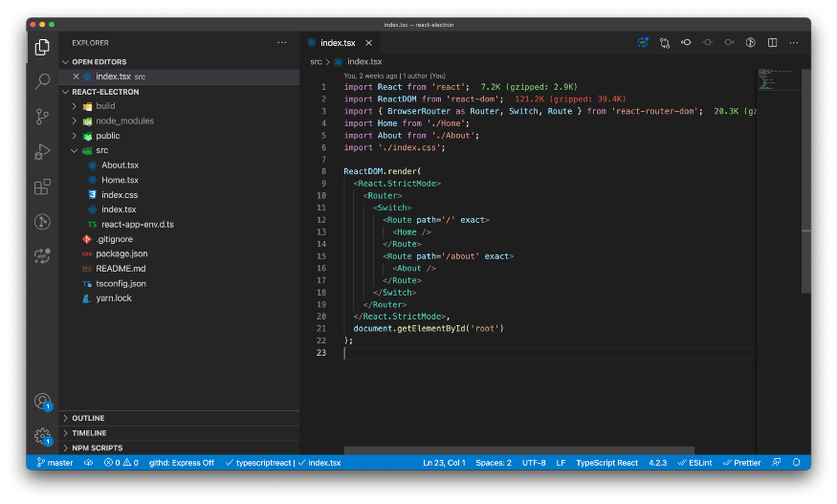Open the Source Control view
The image size is (837, 504).
click(x=42, y=117)
